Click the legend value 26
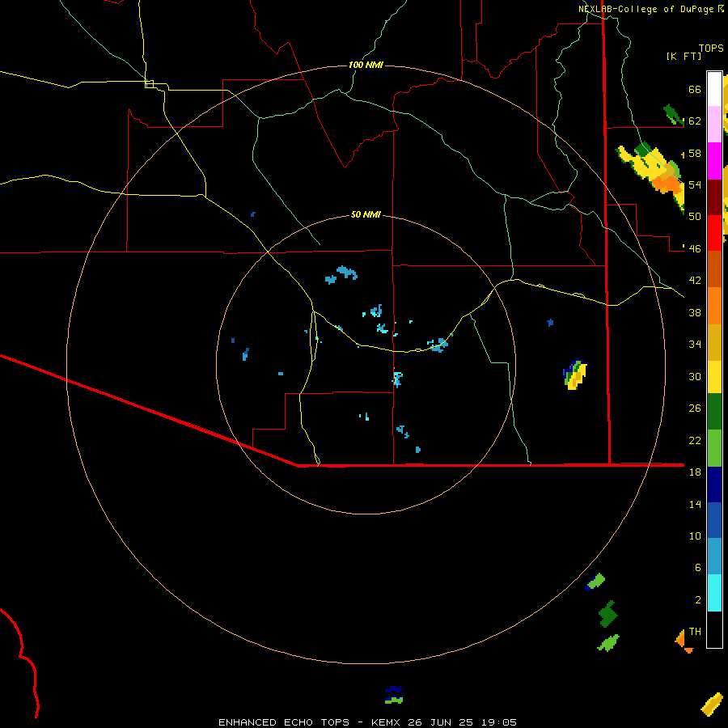728x728 pixels. tap(695, 408)
